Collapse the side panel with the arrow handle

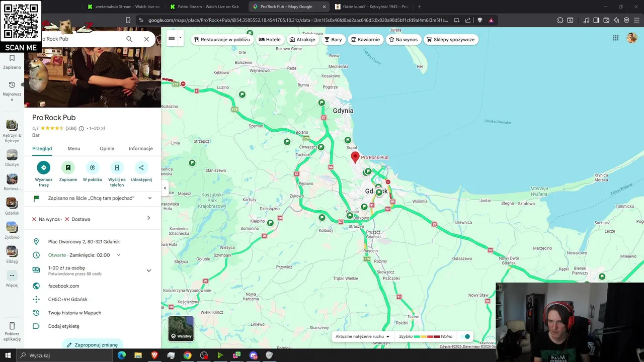(x=165, y=188)
